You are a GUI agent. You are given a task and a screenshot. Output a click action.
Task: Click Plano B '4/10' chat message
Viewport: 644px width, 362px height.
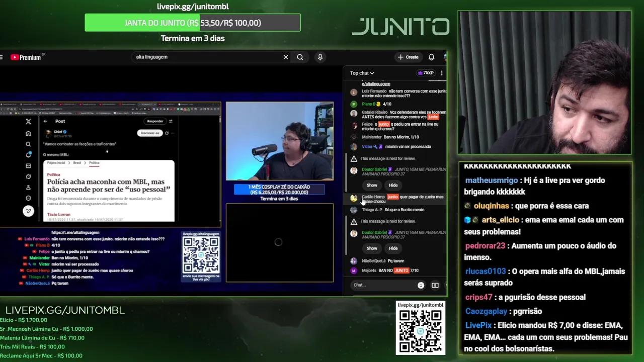click(371, 104)
